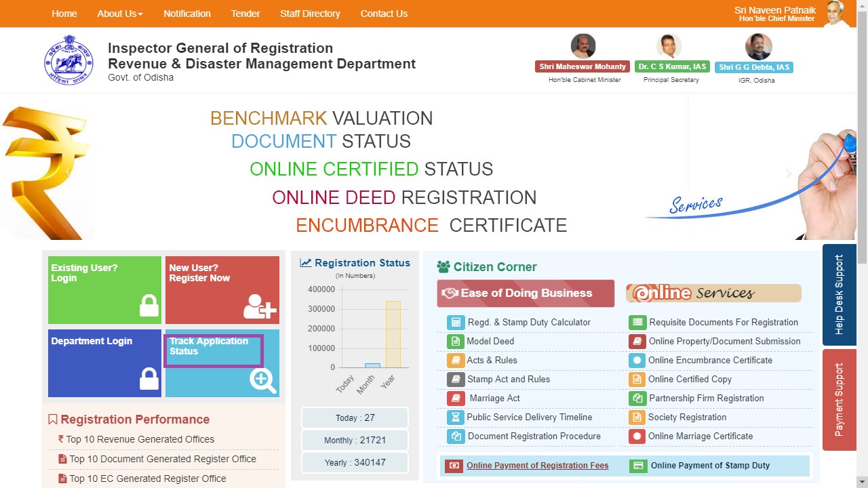Click the icon next to Online Marriage Certificate

[x=637, y=436]
